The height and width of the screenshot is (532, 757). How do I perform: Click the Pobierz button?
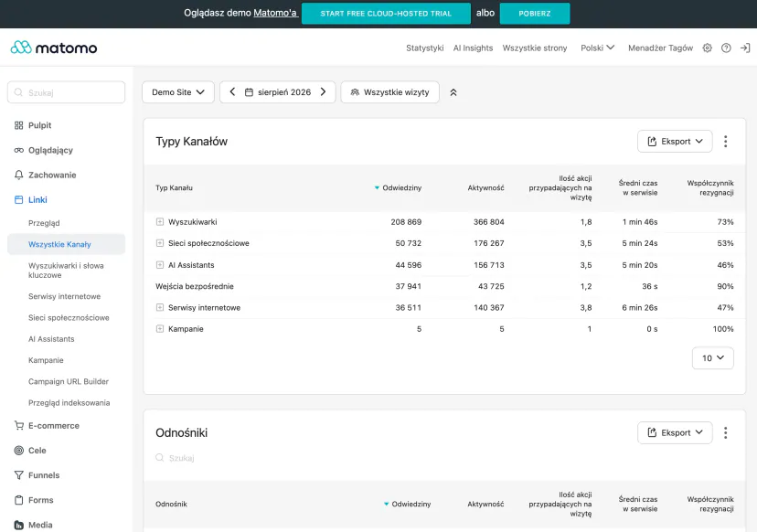[535, 14]
